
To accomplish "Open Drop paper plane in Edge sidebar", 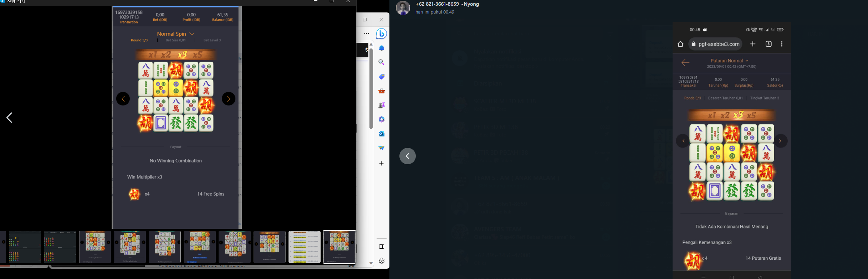I will pos(382,148).
